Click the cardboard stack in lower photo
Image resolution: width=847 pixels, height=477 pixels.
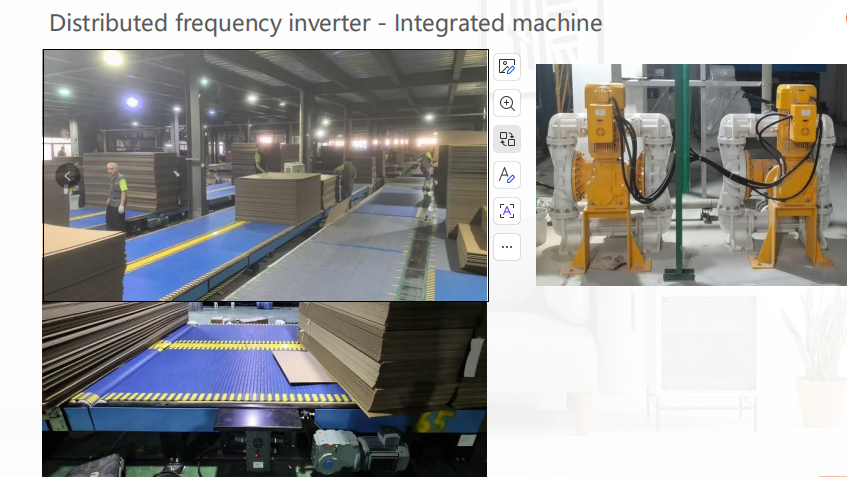coord(400,350)
